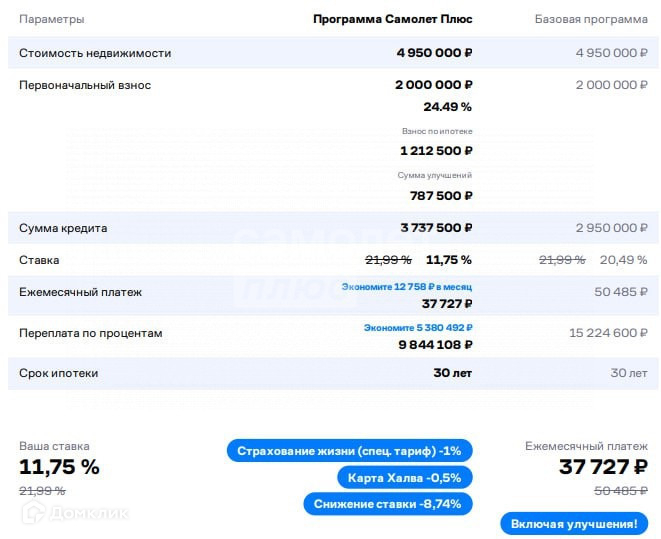
Task: Click the Первоначальный взнос row label
Action: tap(85, 85)
